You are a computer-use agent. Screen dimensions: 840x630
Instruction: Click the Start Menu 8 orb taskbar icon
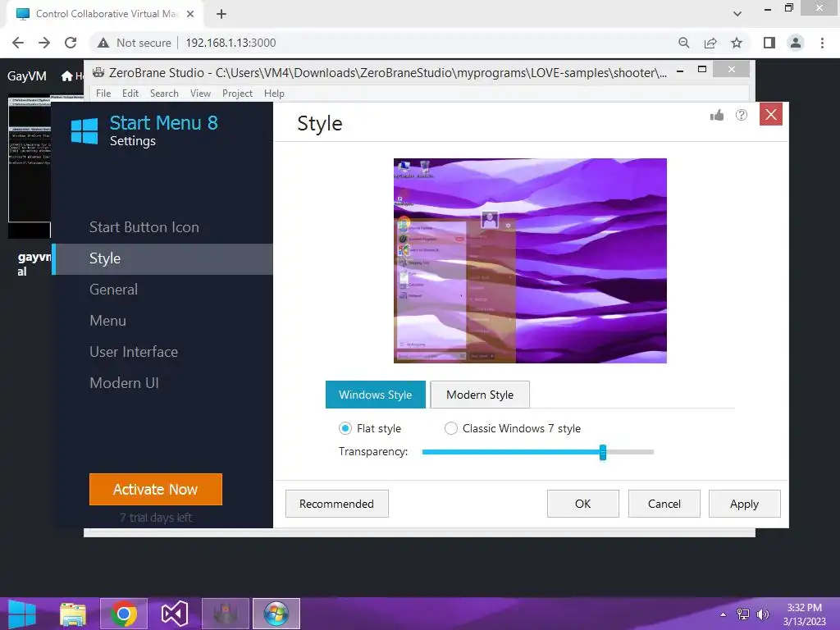coord(276,614)
